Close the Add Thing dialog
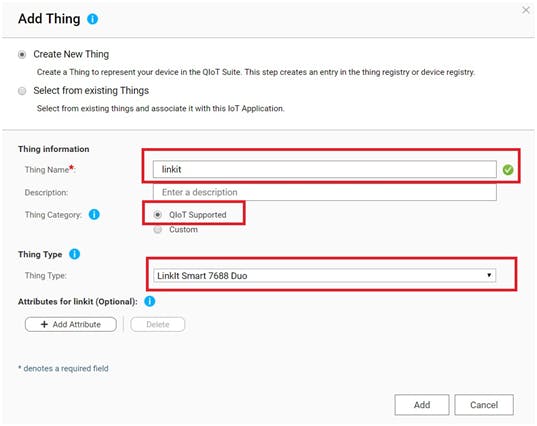The height and width of the screenshot is (426, 537). coord(526,10)
